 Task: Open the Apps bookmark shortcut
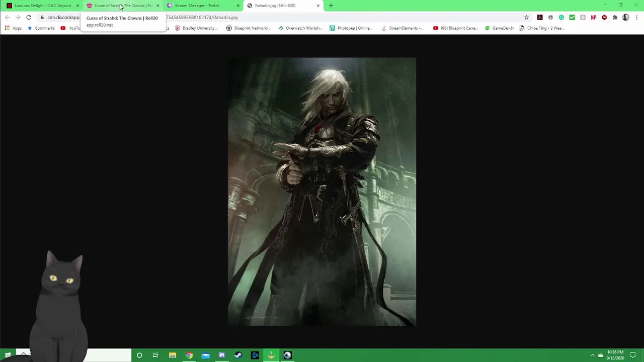13,28
